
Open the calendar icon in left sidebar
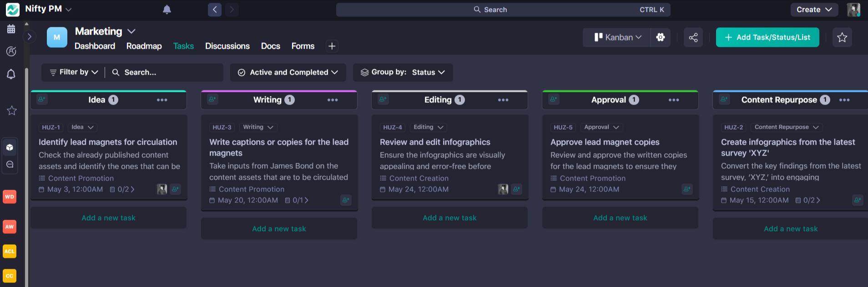pyautogui.click(x=11, y=29)
